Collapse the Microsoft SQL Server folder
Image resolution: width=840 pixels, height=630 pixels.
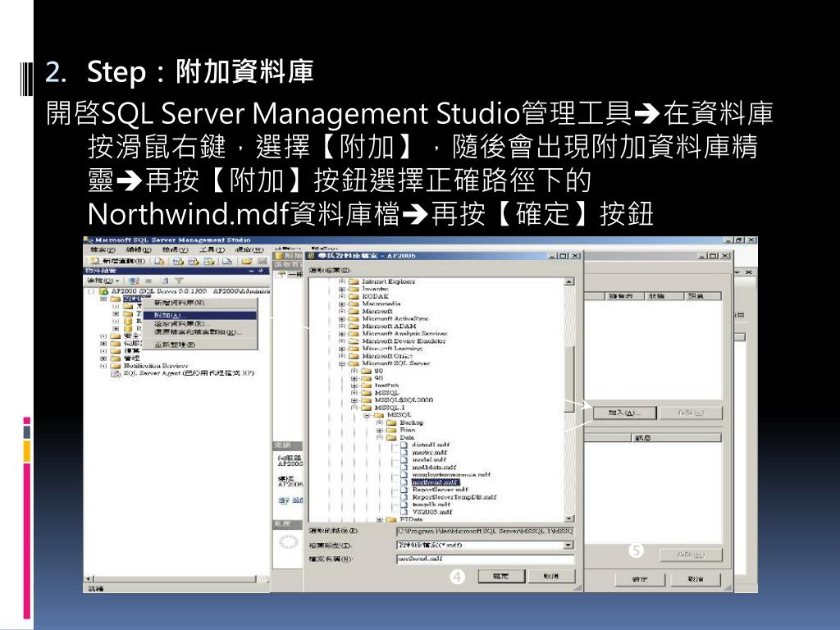coord(342,363)
